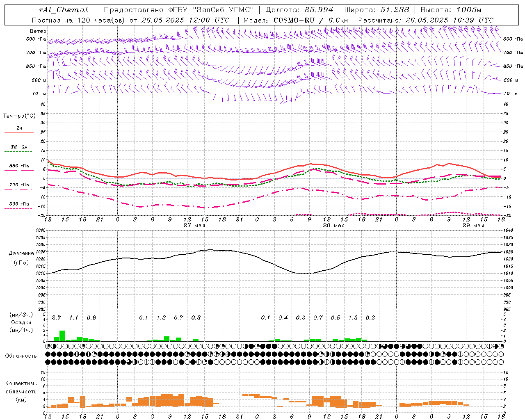Select the 2.7 precipitation total

click(56, 317)
